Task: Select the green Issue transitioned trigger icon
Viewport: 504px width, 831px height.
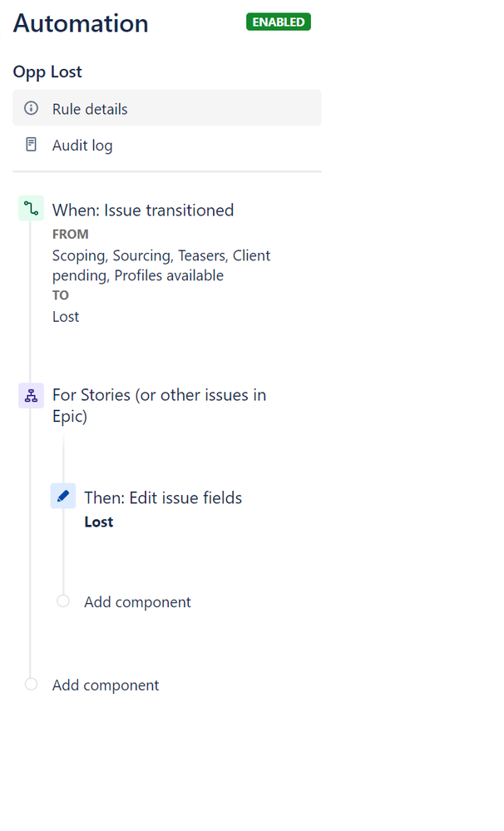Action: [x=32, y=208]
